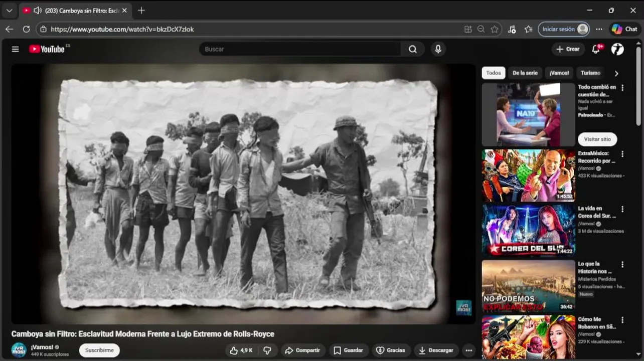The width and height of the screenshot is (644, 361).
Task: Open options for Todo cambió en cuestión ad
Action: click(x=622, y=88)
